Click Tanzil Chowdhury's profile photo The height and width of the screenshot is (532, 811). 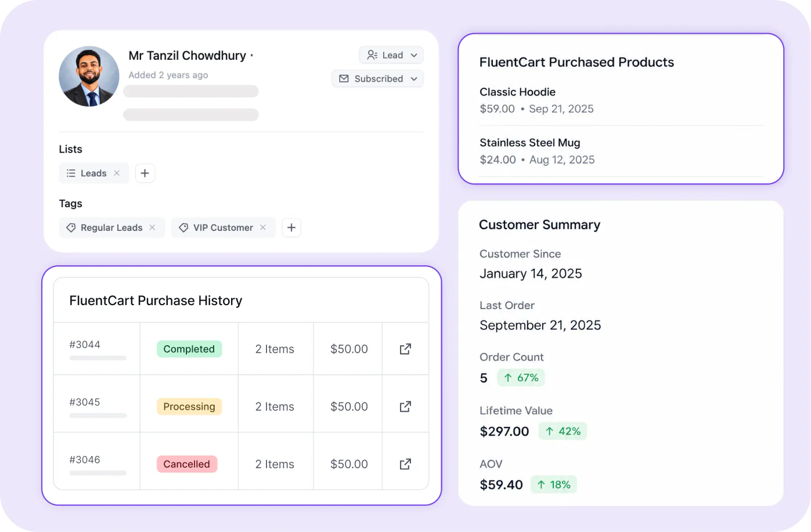89,77
